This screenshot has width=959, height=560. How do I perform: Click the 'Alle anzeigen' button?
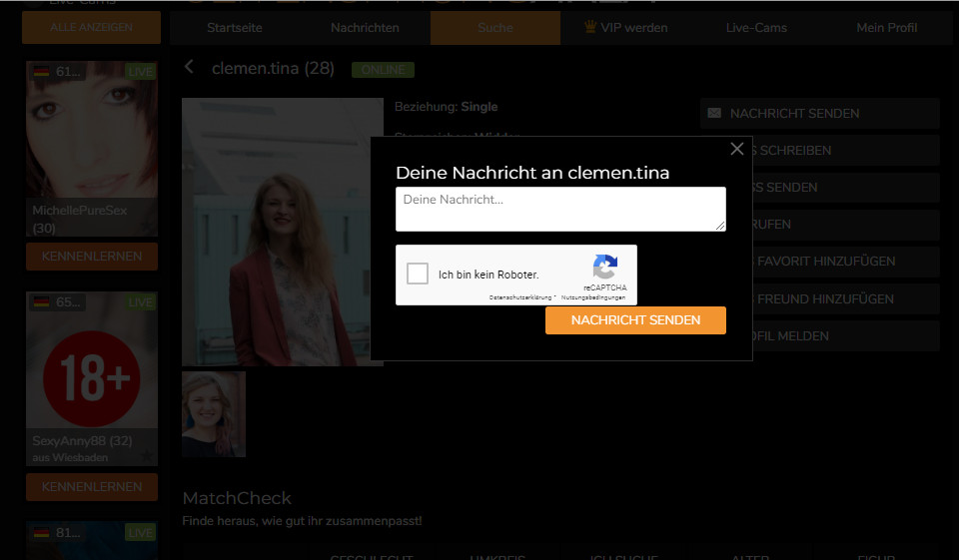tap(91, 28)
